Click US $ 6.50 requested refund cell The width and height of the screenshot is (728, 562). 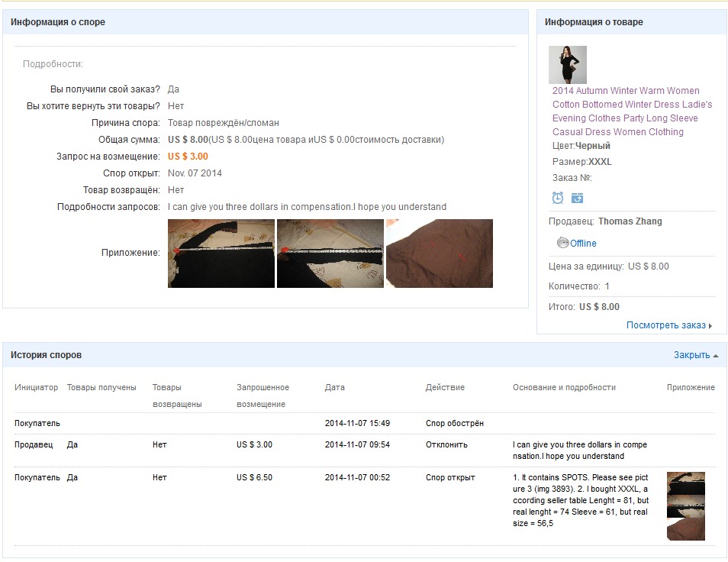tap(254, 477)
